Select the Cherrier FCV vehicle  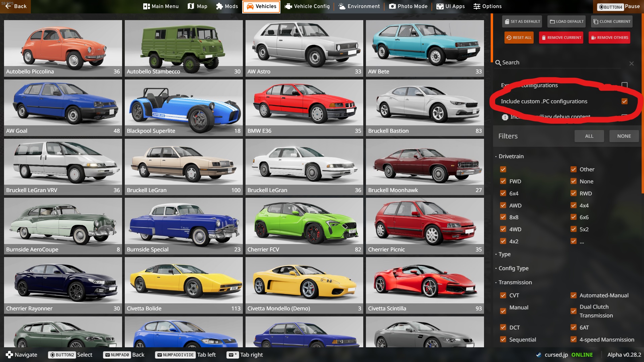coord(304,226)
